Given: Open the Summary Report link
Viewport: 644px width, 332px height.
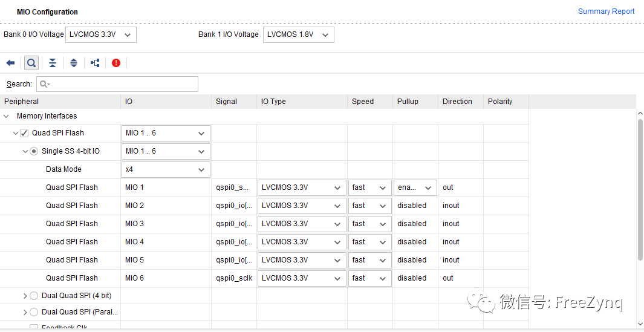Looking at the screenshot, I should click(606, 11).
